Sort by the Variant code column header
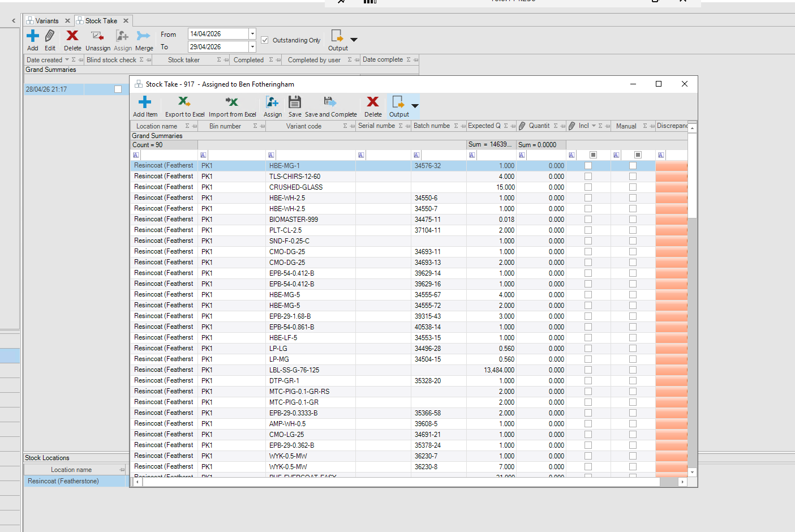Image resolution: width=795 pixels, height=532 pixels. click(x=304, y=126)
